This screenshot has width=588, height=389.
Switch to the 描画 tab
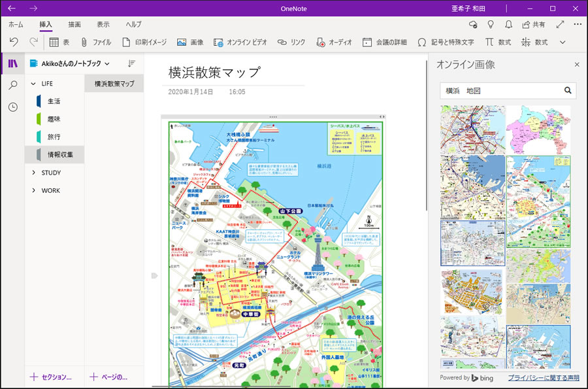(74, 24)
